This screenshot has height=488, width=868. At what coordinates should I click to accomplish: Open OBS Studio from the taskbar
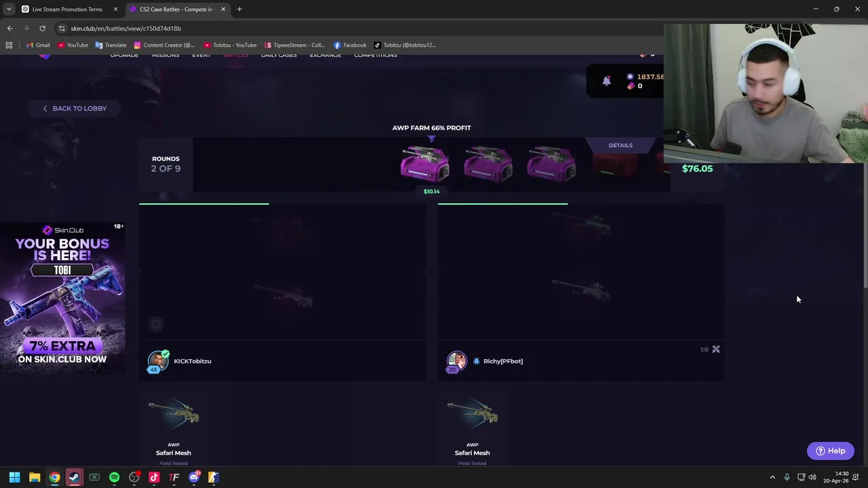134,477
